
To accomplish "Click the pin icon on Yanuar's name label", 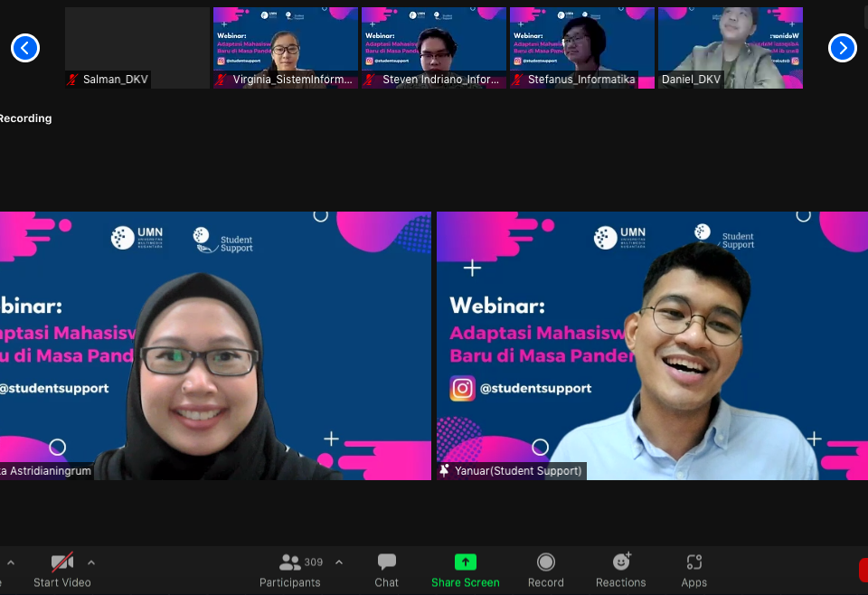I will tap(445, 471).
